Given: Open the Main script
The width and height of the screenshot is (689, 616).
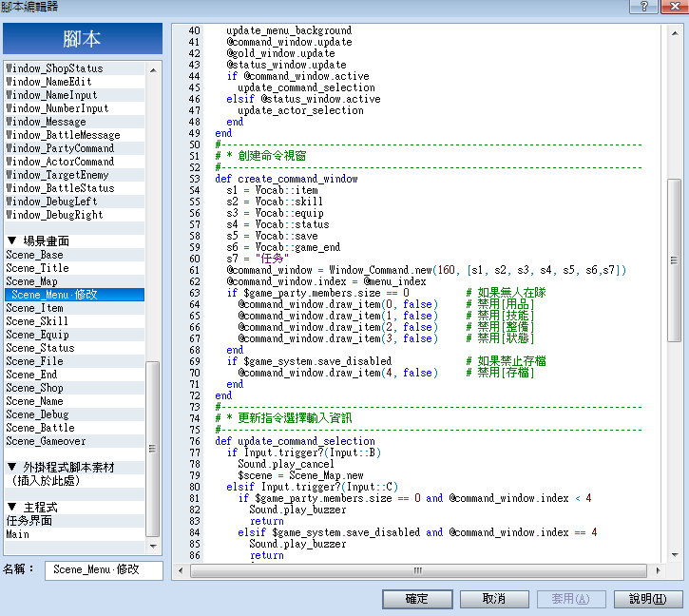Looking at the screenshot, I should 75,534.
